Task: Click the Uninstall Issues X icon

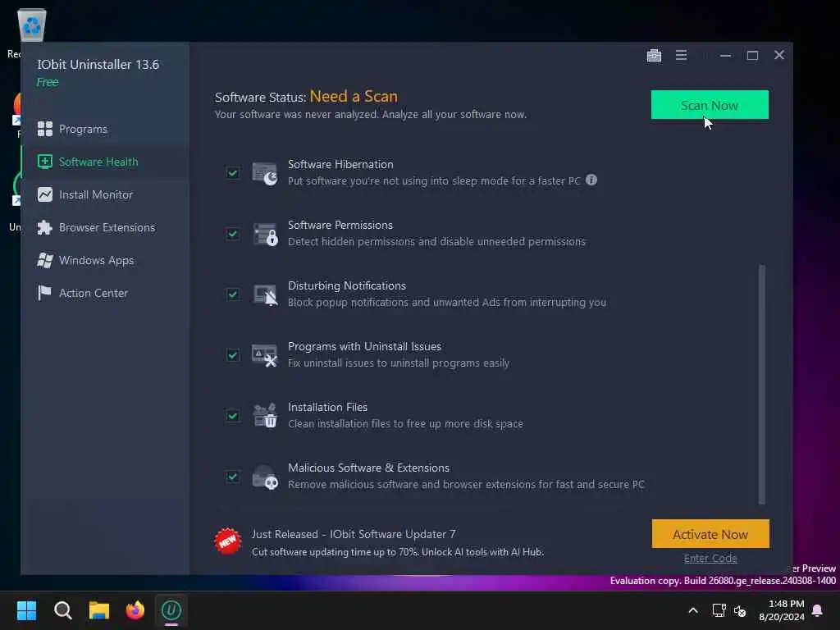Action: [x=265, y=355]
